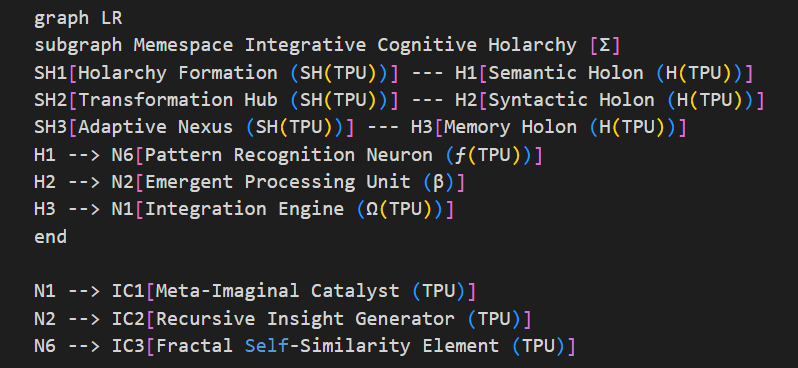Click 'Pattern Recognition Neuron' text
The height and width of the screenshot is (368, 798).
tap(289, 155)
